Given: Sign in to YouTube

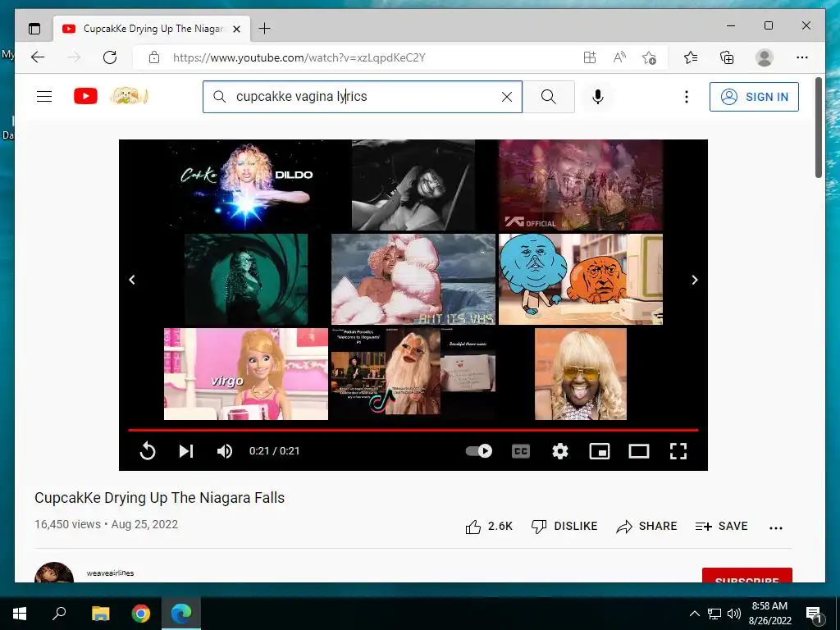Looking at the screenshot, I should point(755,97).
